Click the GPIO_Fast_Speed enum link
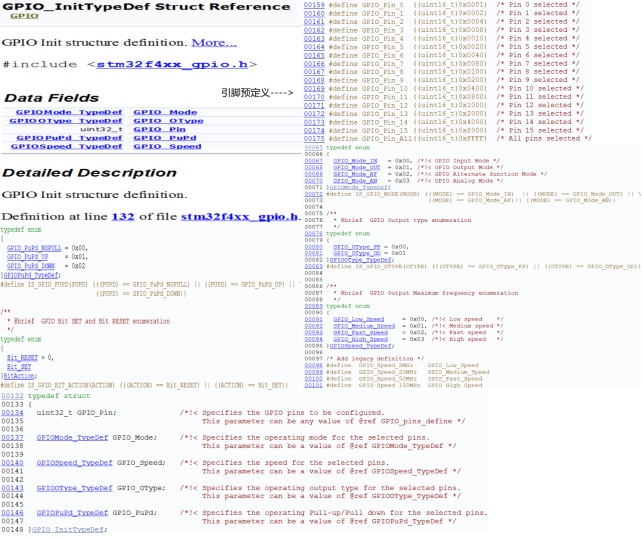Image resolution: width=643 pixels, height=538 pixels. point(360,332)
